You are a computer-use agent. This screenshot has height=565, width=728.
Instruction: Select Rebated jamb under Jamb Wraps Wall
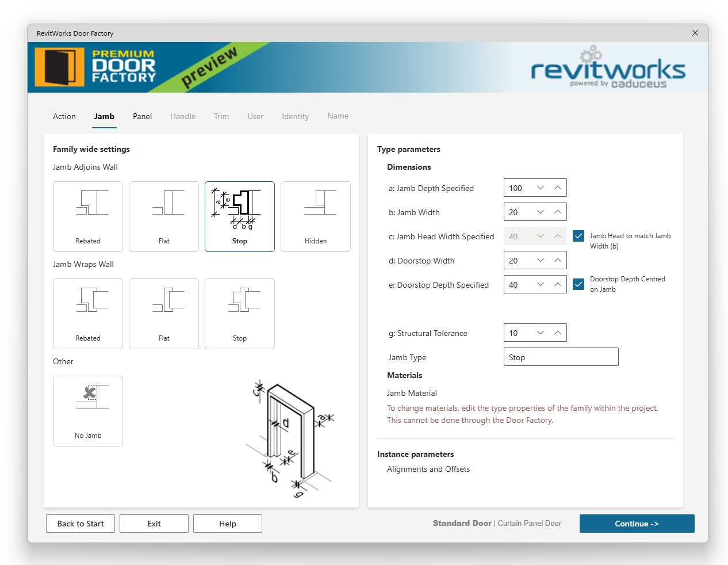click(88, 314)
